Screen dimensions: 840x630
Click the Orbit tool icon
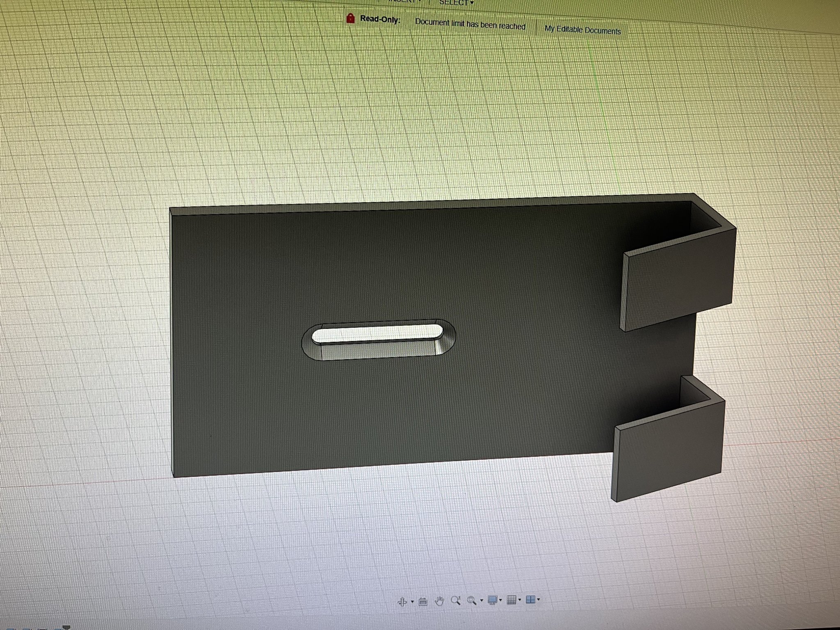[x=402, y=602]
